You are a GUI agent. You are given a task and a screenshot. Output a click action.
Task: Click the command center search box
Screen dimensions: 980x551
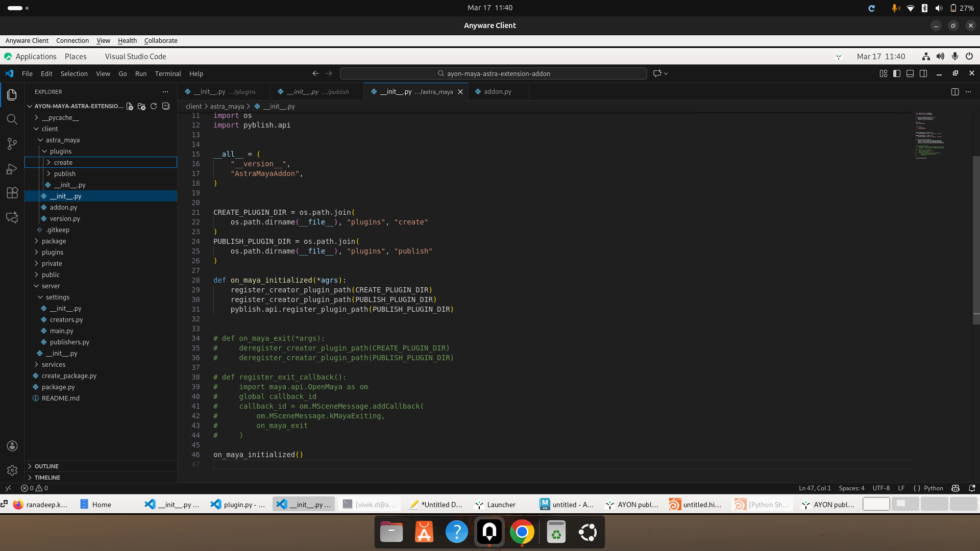493,73
